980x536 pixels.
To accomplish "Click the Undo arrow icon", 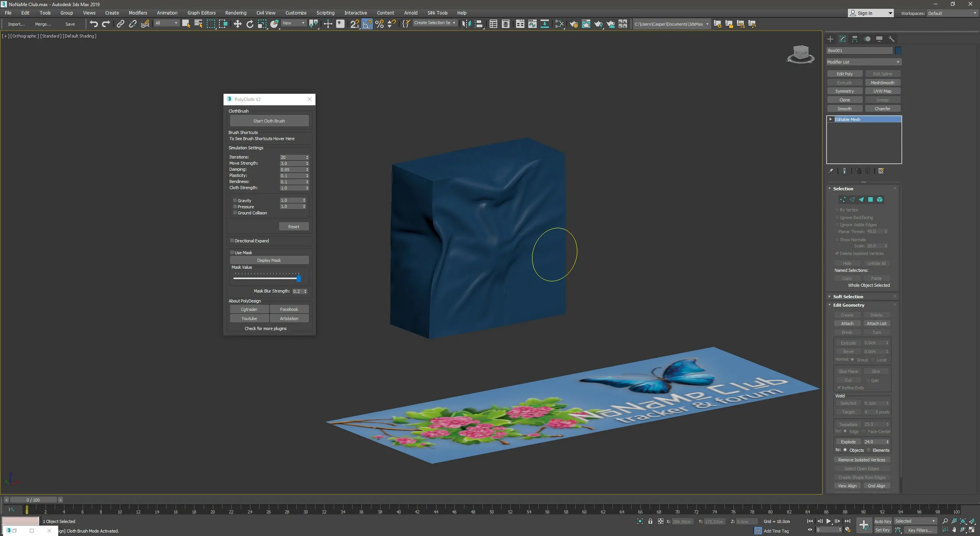I will coord(93,24).
